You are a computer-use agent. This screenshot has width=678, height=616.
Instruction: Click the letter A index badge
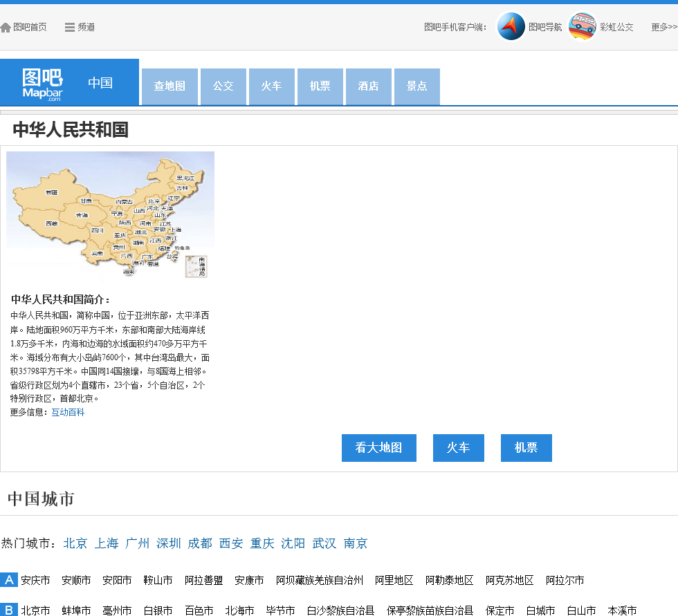coord(8,579)
